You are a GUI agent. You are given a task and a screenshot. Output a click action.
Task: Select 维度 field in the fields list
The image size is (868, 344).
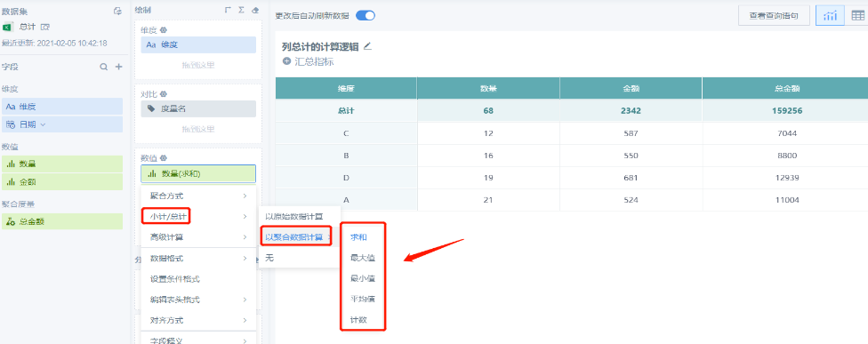pos(61,107)
